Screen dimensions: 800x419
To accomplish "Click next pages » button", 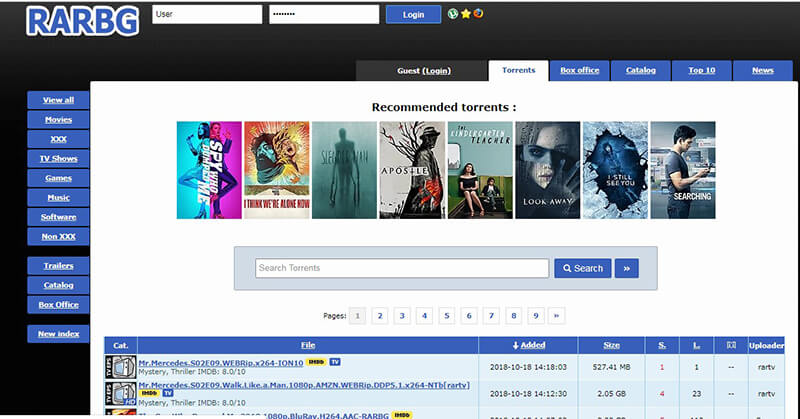I will click(557, 316).
